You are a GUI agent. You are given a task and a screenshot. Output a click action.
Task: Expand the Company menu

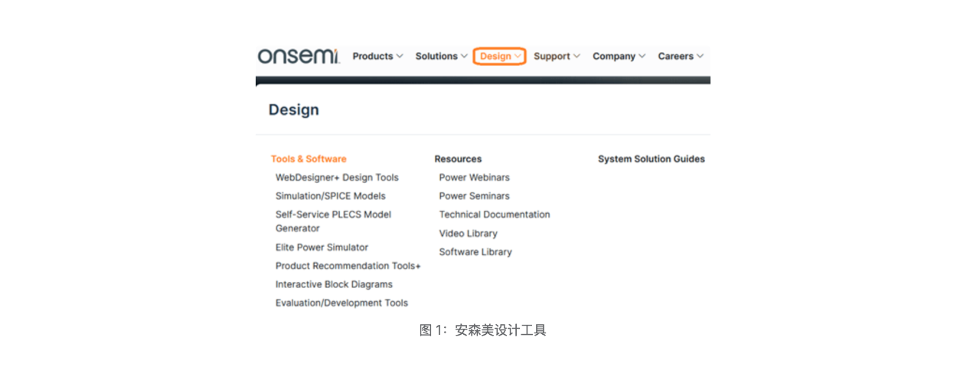tap(619, 56)
